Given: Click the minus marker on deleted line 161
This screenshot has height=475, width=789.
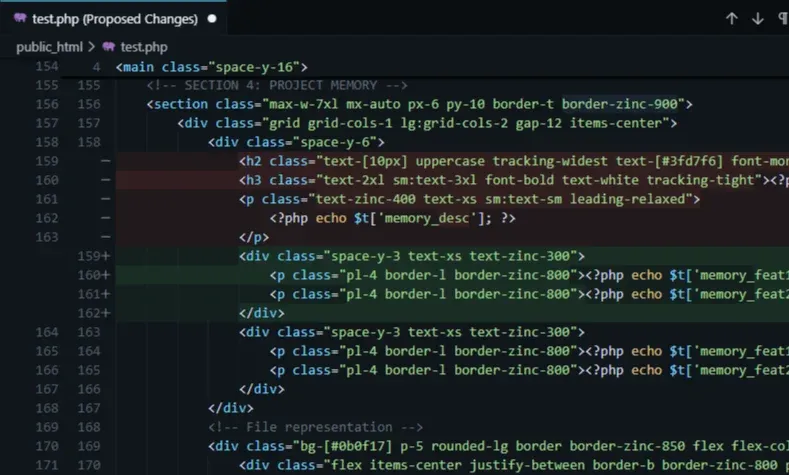Looking at the screenshot, I should tap(105, 199).
